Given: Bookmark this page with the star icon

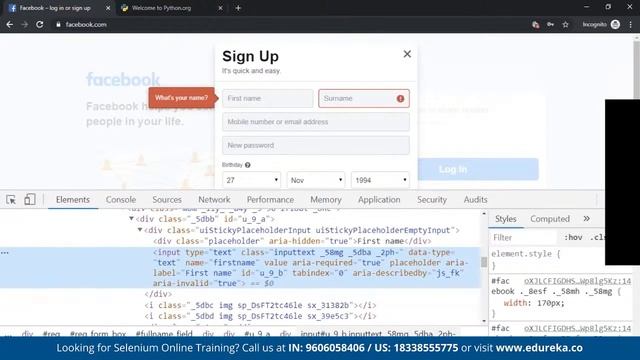Looking at the screenshot, I should [x=565, y=24].
